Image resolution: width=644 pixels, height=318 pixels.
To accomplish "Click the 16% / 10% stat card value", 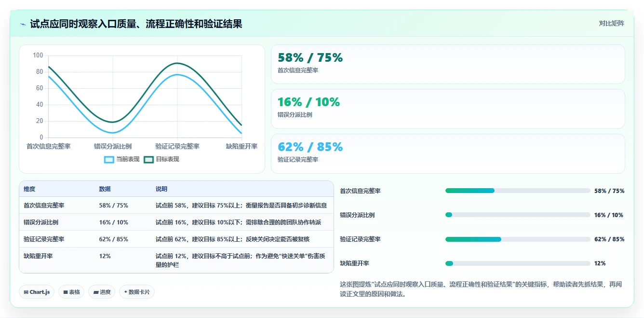I will [x=309, y=102].
